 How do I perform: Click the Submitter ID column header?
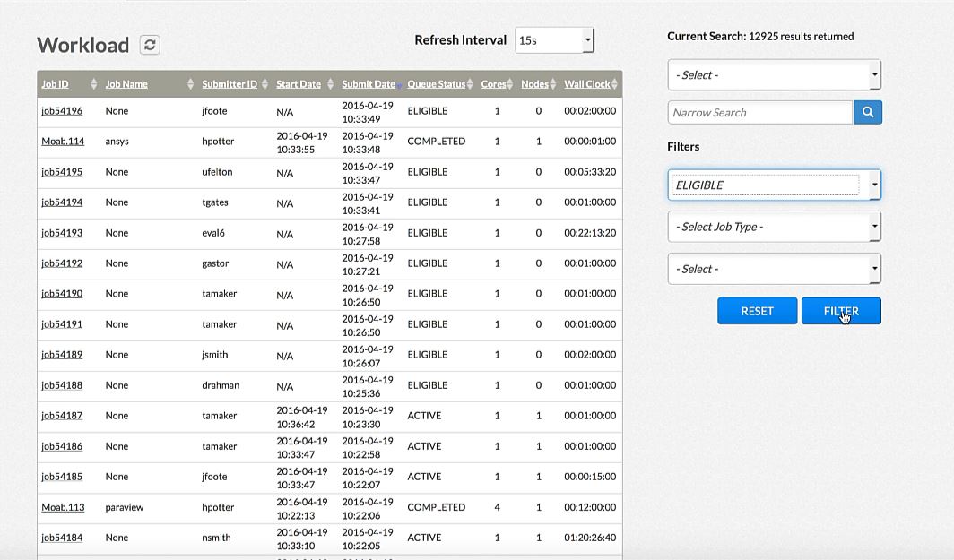click(230, 84)
